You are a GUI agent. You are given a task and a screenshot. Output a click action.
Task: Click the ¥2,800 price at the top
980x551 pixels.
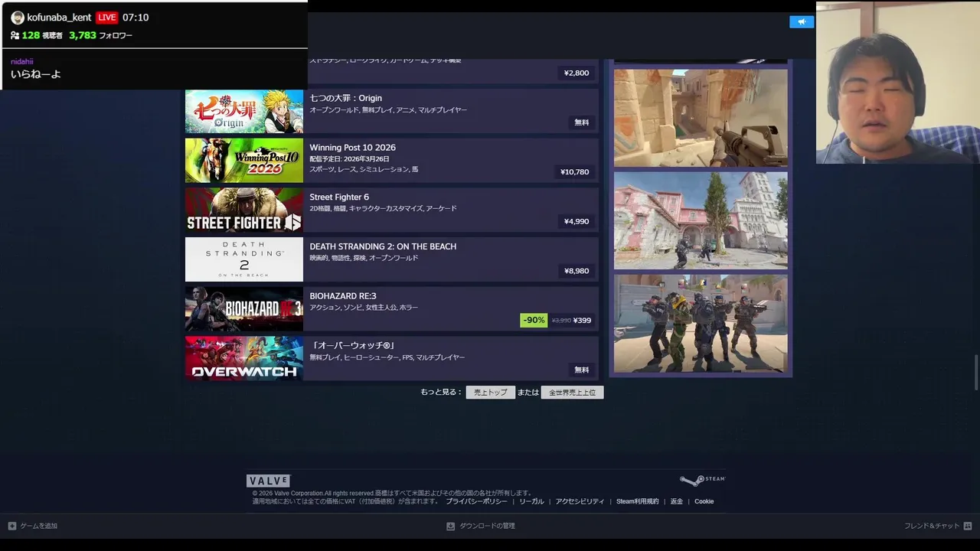577,73
